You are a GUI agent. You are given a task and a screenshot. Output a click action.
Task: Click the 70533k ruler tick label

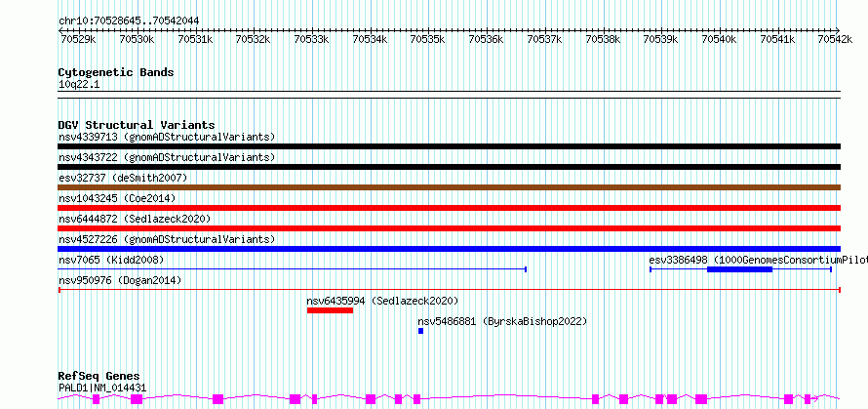tap(311, 39)
